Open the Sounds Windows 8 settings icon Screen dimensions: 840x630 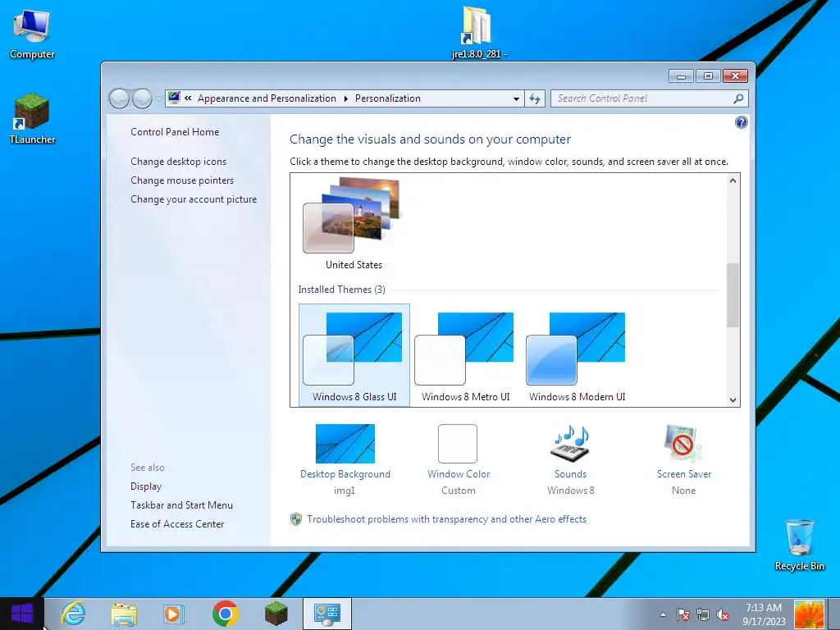(x=570, y=444)
